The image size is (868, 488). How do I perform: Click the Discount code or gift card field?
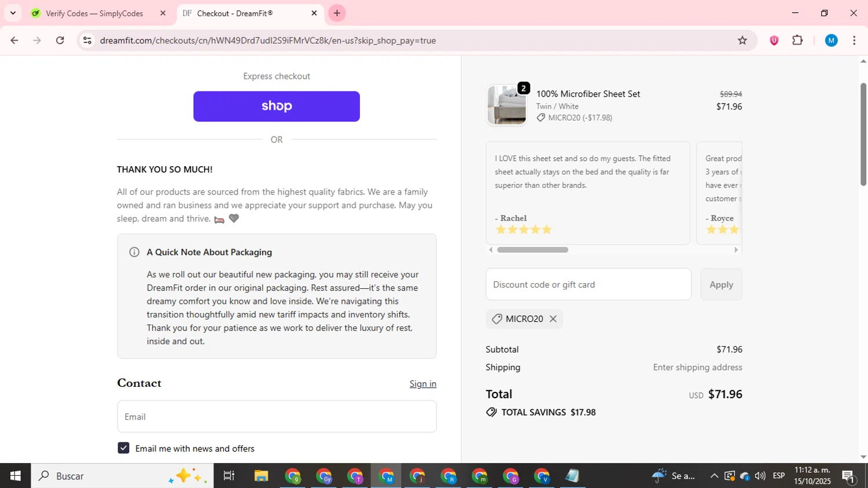click(x=589, y=284)
